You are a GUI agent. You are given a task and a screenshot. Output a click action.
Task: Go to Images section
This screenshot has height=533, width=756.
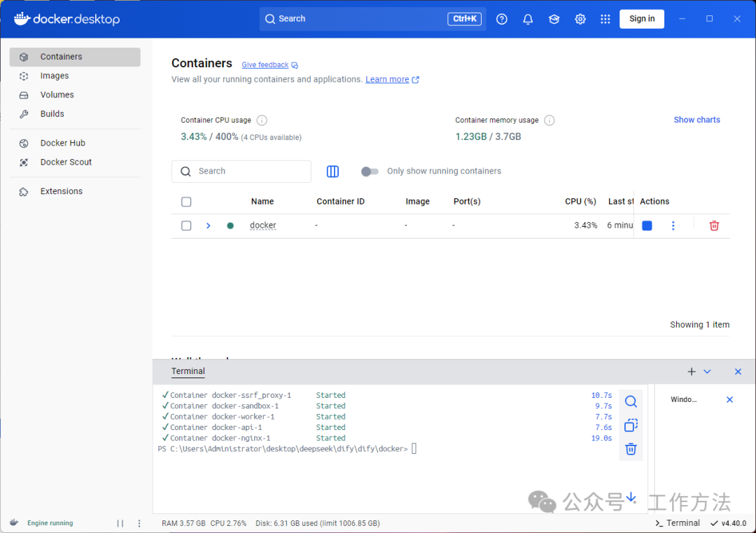[75, 76]
